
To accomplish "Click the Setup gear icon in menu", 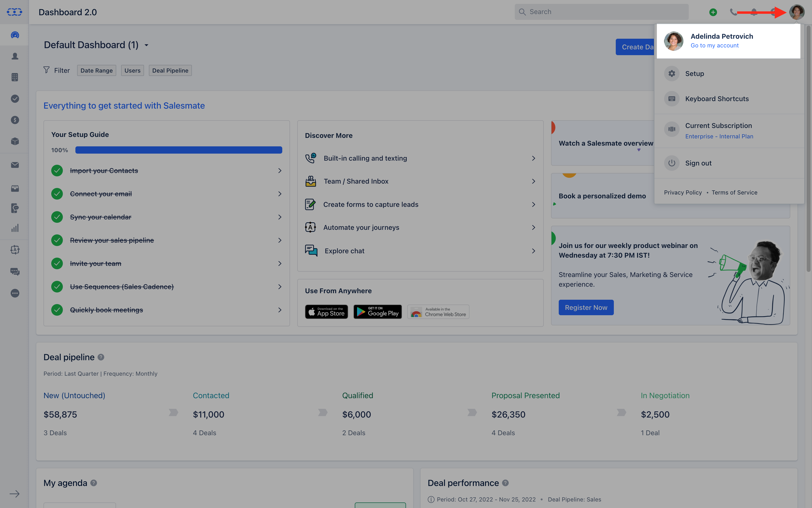I will (672, 74).
